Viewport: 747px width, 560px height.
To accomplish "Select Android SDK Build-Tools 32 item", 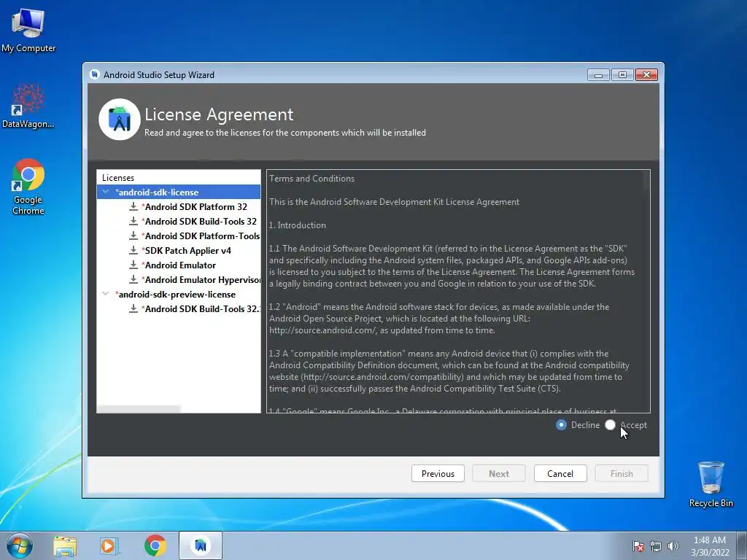I will (x=201, y=222).
